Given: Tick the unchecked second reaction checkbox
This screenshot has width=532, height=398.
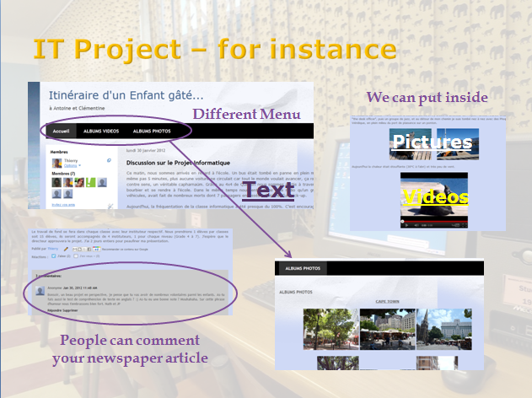Looking at the screenshot, I should [76, 256].
